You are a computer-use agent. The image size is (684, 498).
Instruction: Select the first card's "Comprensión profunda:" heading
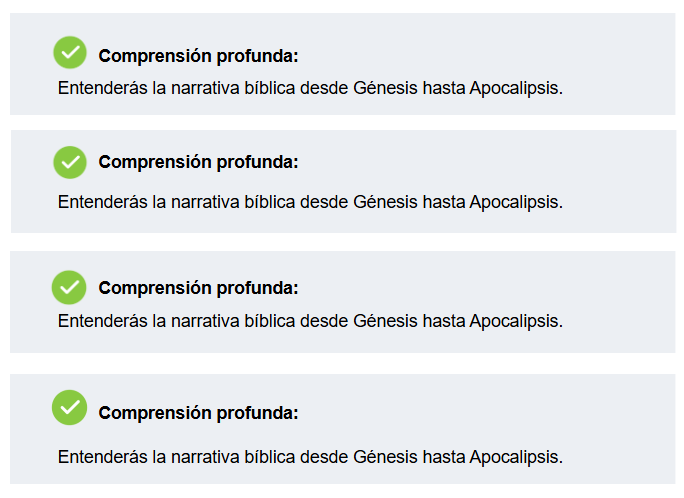pyautogui.click(x=198, y=56)
